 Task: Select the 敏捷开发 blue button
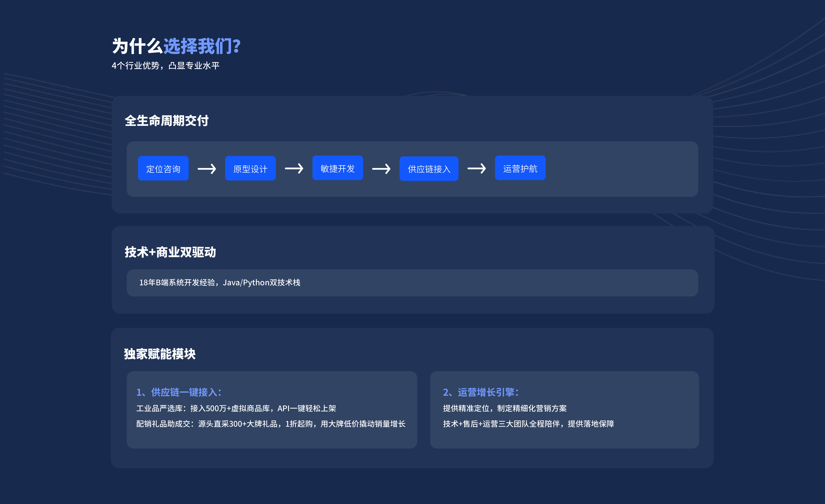pyautogui.click(x=337, y=168)
